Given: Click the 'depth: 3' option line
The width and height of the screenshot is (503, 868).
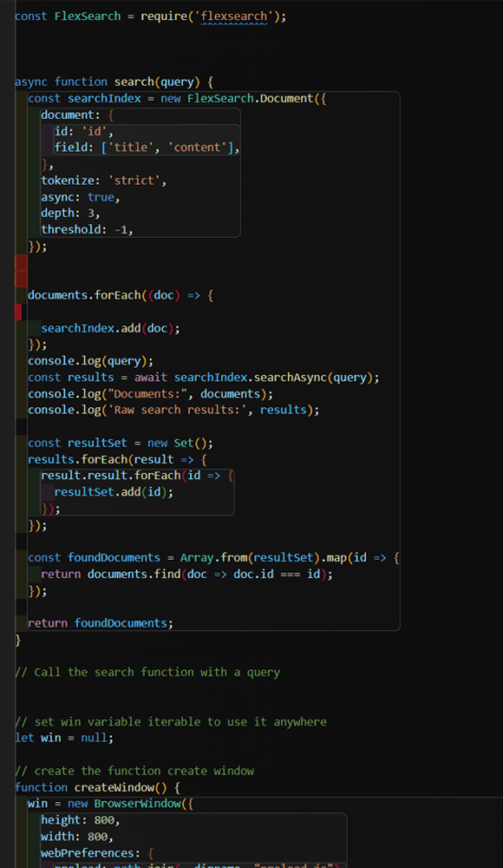Looking at the screenshot, I should [70, 214].
